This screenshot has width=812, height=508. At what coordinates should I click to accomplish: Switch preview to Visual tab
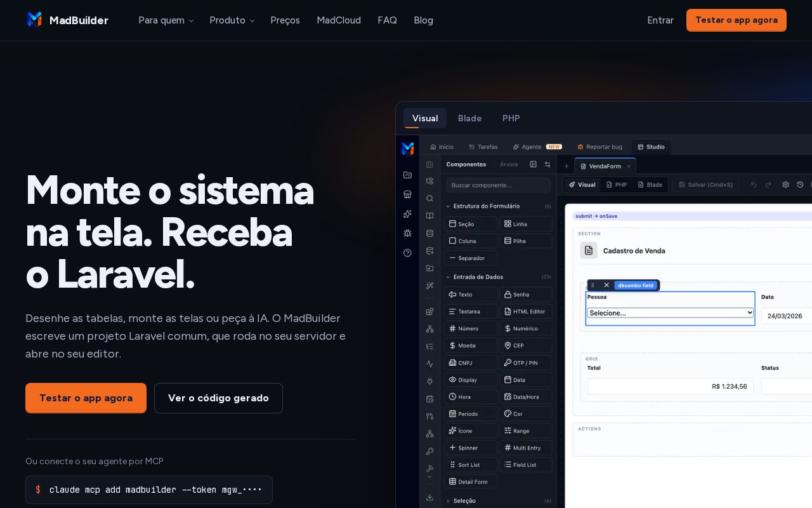[x=425, y=118]
